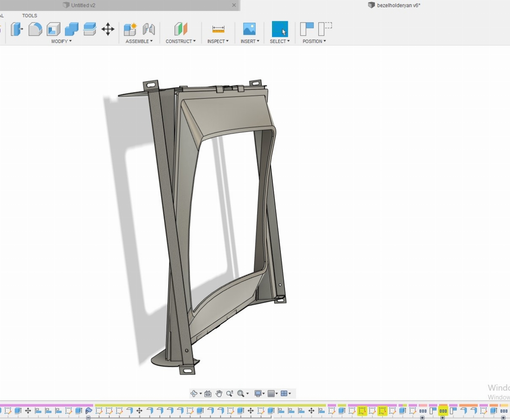Open the Display Settings monitor icon
This screenshot has height=420, width=510.
pyautogui.click(x=258, y=394)
